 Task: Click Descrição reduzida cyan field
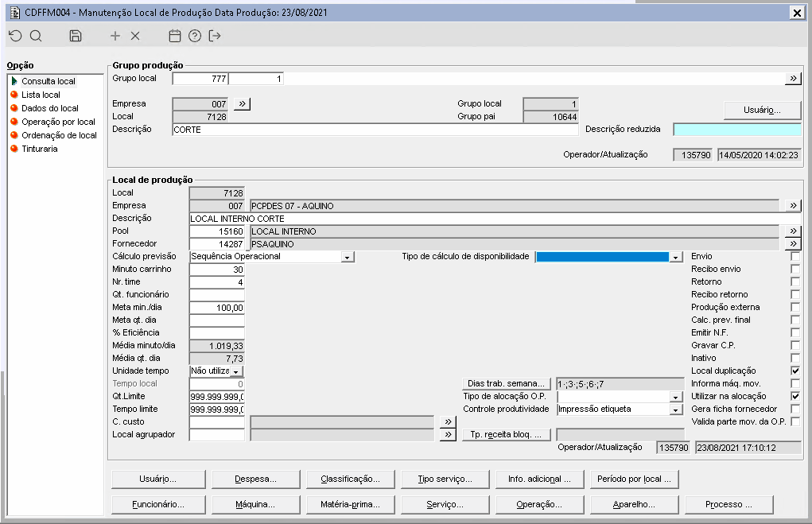737,130
